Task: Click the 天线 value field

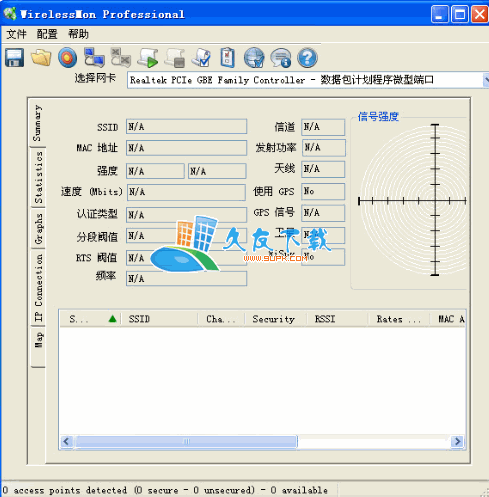Action: (x=323, y=169)
